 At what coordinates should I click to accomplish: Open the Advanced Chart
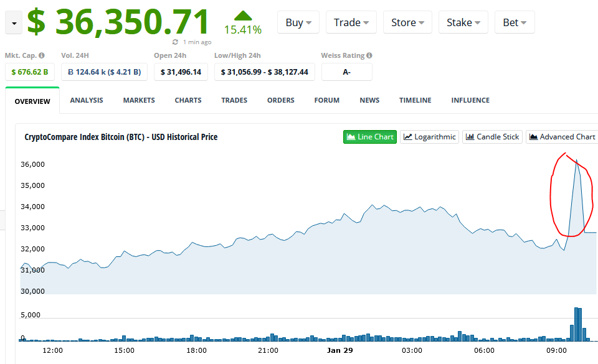click(x=562, y=137)
